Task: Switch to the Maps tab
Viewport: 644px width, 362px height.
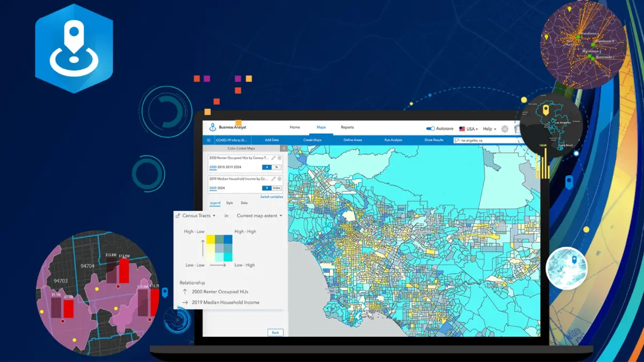Action: [x=321, y=128]
